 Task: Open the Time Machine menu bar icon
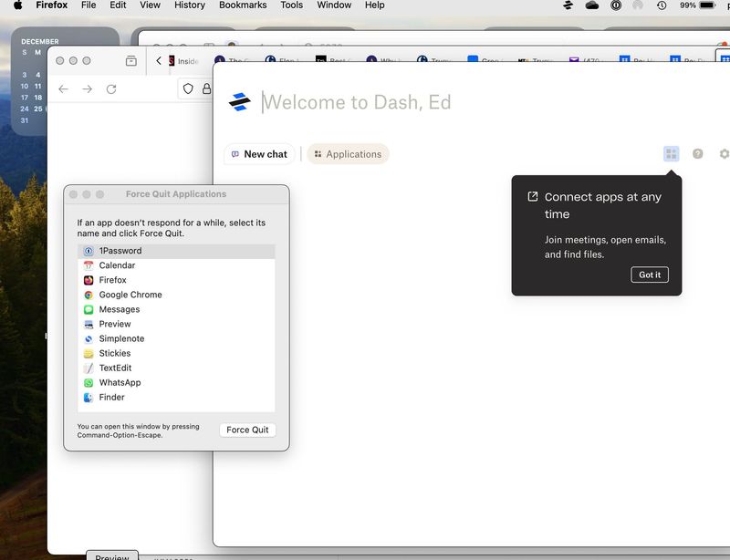(662, 5)
